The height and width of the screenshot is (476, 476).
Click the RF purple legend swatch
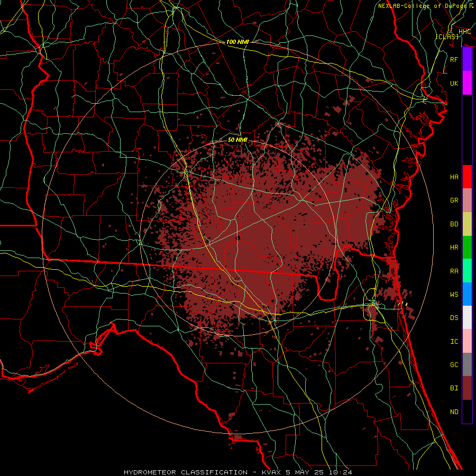click(467, 59)
